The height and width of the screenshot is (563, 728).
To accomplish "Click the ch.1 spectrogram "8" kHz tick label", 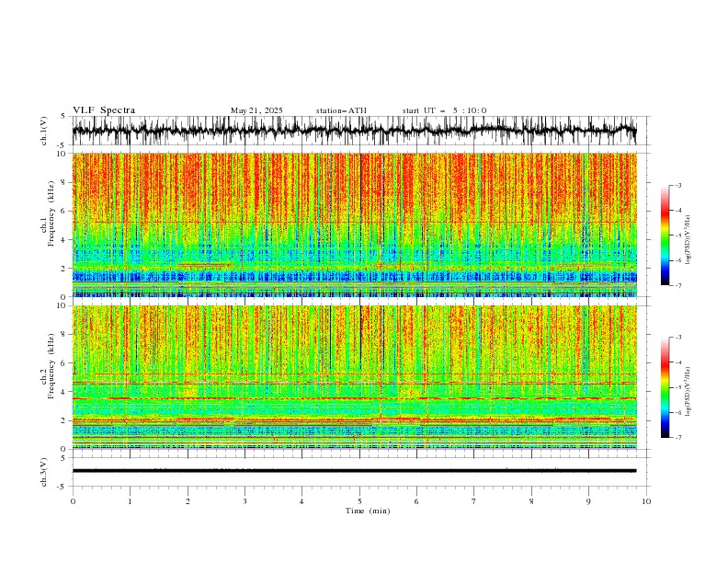I will coord(63,182).
